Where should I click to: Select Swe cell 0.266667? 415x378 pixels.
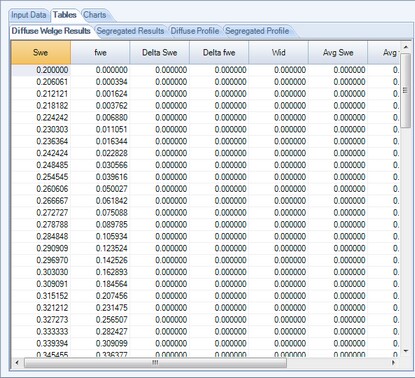pos(41,201)
